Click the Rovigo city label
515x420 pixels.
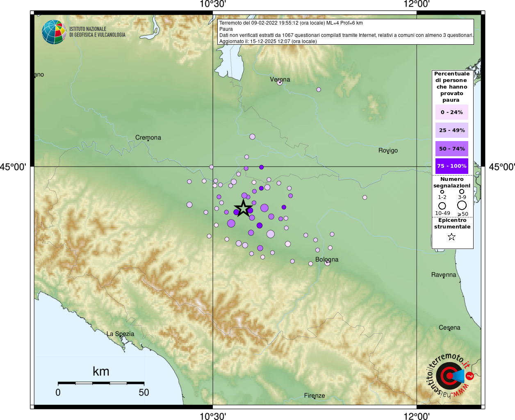pyautogui.click(x=388, y=151)
